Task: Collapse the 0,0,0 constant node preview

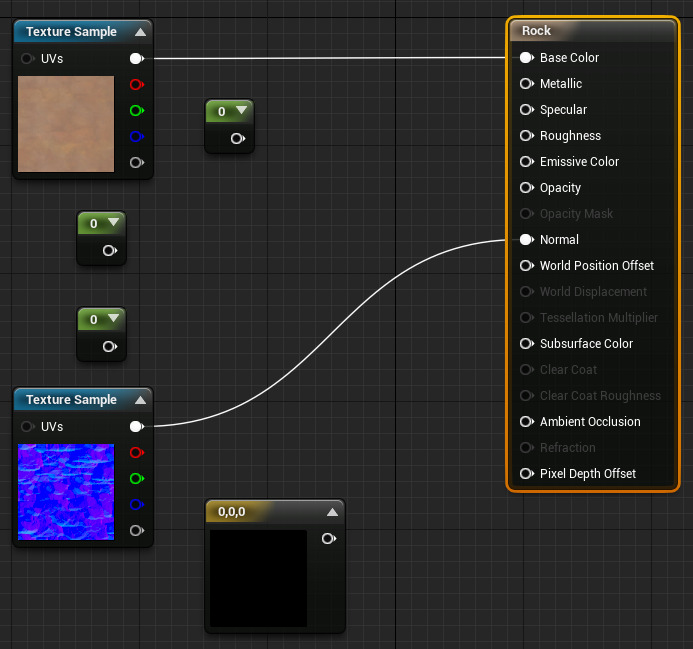Action: pos(332,512)
